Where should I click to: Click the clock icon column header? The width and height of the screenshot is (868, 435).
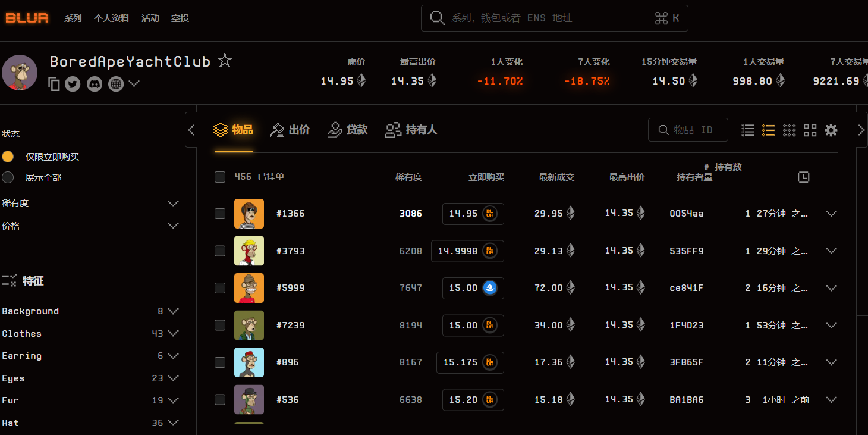point(803,177)
